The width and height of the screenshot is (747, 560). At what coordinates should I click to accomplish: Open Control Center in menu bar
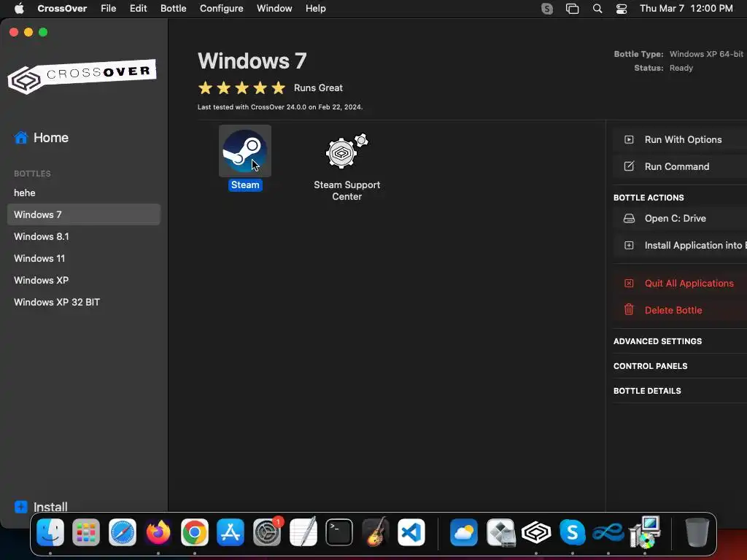coord(622,9)
